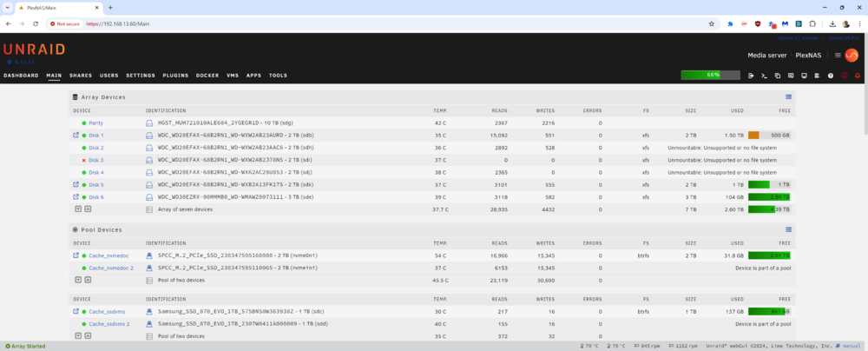Screen dimensions: 868x351
Task: Open the Users menu
Action: click(x=109, y=76)
